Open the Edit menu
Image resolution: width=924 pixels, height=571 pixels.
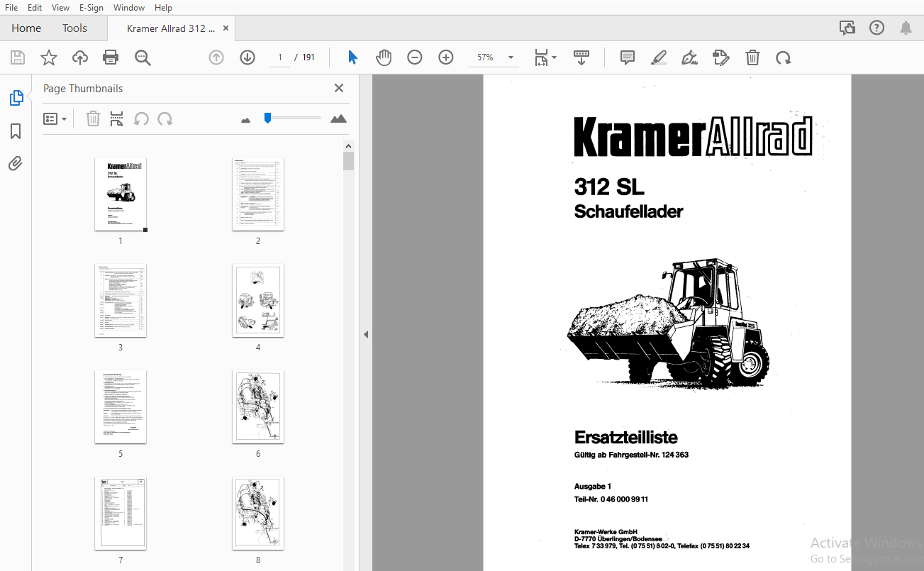point(35,8)
